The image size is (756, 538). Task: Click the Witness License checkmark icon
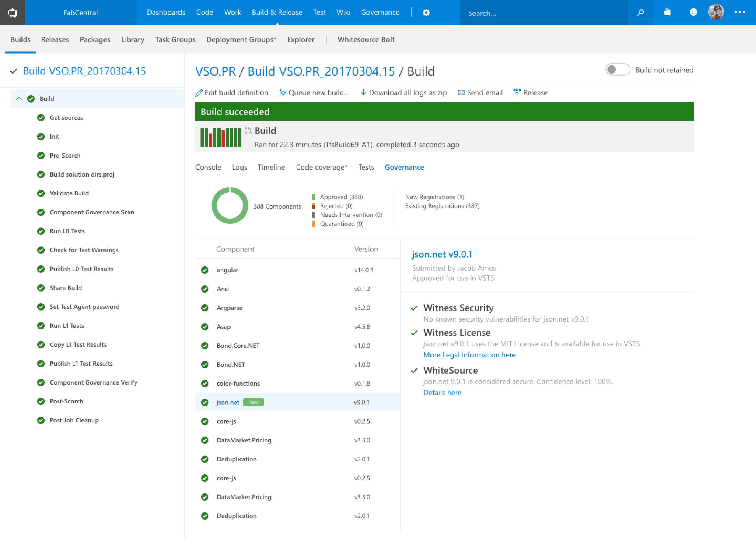pyautogui.click(x=414, y=333)
